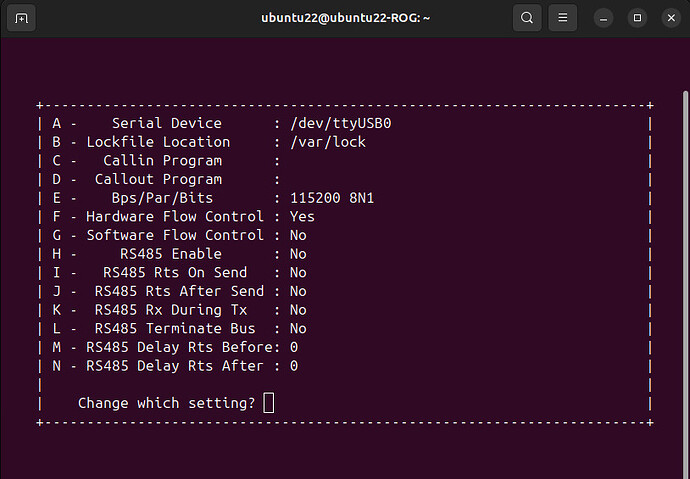This screenshot has width=690, height=479.
Task: Click the Callin Program row label
Action: (x=162, y=161)
